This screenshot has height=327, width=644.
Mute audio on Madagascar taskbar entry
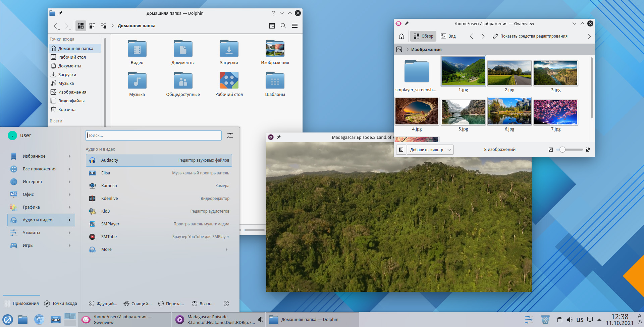pos(261,320)
